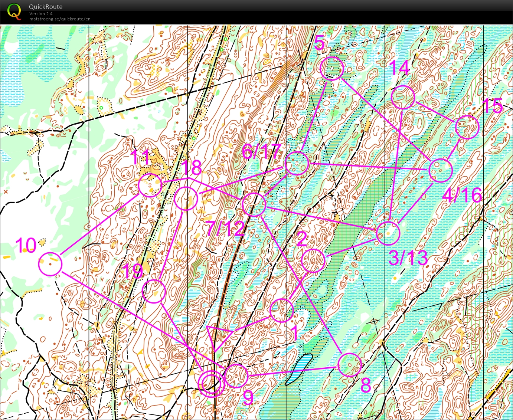Click the QuickRoute title text
Viewport: 513px width, 420px height.
coord(46,7)
